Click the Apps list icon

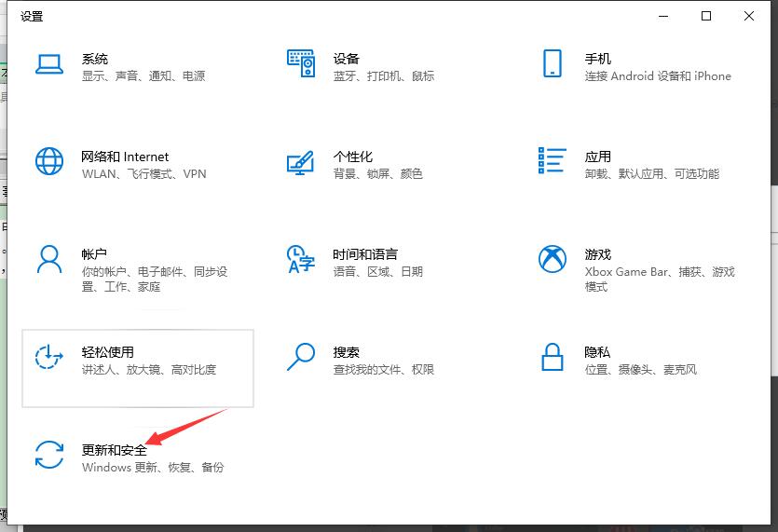point(552,160)
